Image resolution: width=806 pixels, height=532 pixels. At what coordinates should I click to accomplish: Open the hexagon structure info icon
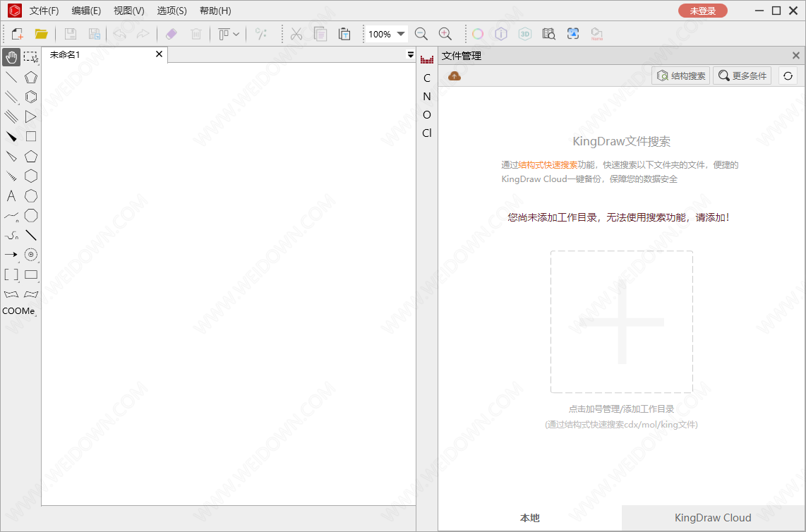(501, 34)
